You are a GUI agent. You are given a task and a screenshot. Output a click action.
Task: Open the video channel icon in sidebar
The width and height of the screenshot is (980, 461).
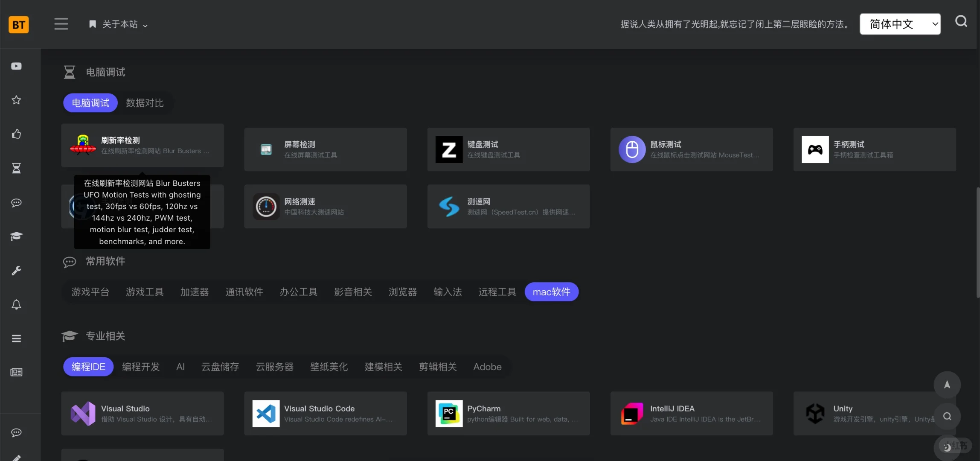point(16,66)
